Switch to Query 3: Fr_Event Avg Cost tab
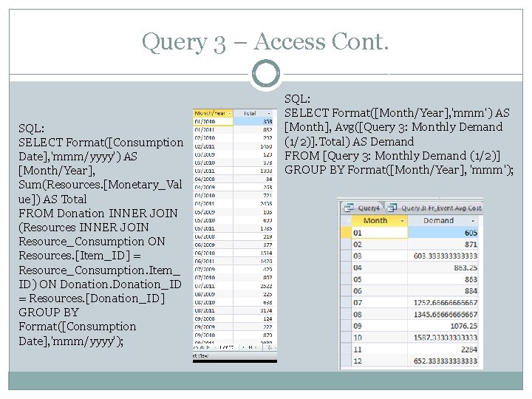Image resolution: width=532 pixels, height=399 pixels. pyautogui.click(x=435, y=208)
